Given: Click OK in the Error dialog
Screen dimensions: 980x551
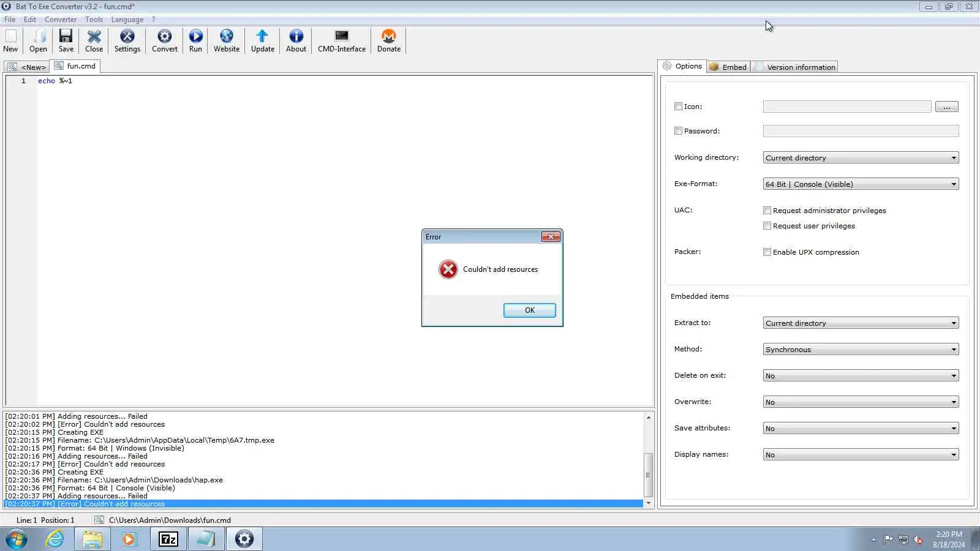Looking at the screenshot, I should pyautogui.click(x=530, y=310).
